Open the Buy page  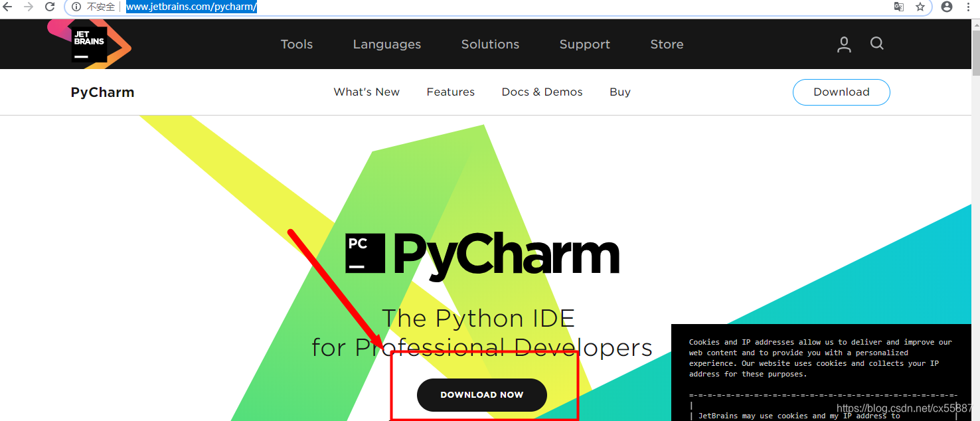coord(620,92)
